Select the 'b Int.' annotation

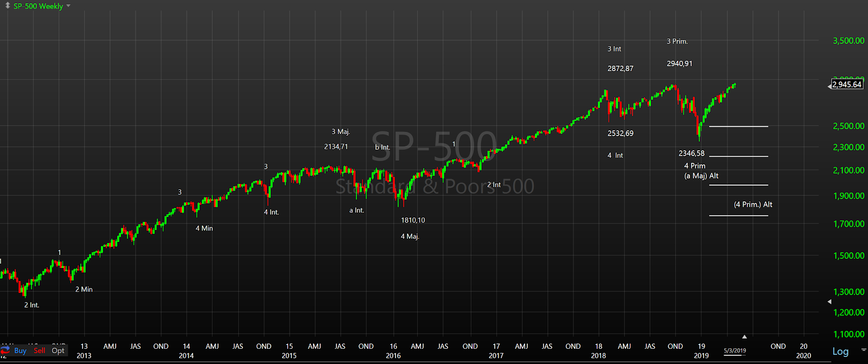[x=382, y=148]
